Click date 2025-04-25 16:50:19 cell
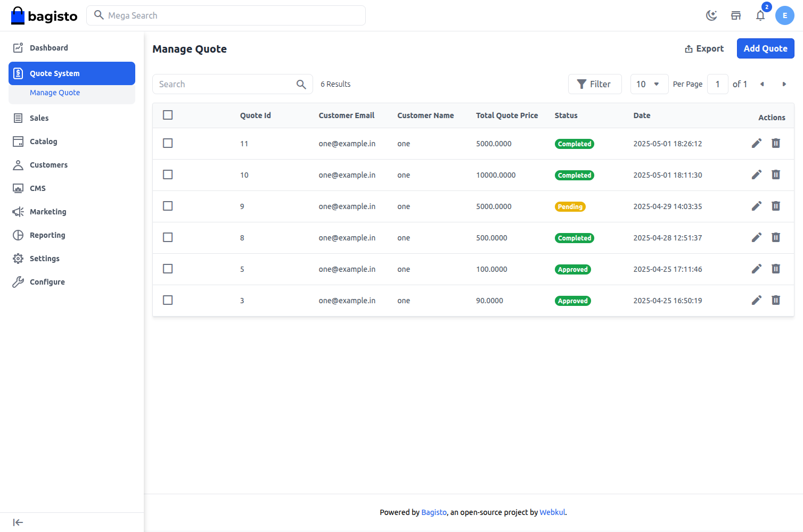The height and width of the screenshot is (532, 803). [x=667, y=301]
